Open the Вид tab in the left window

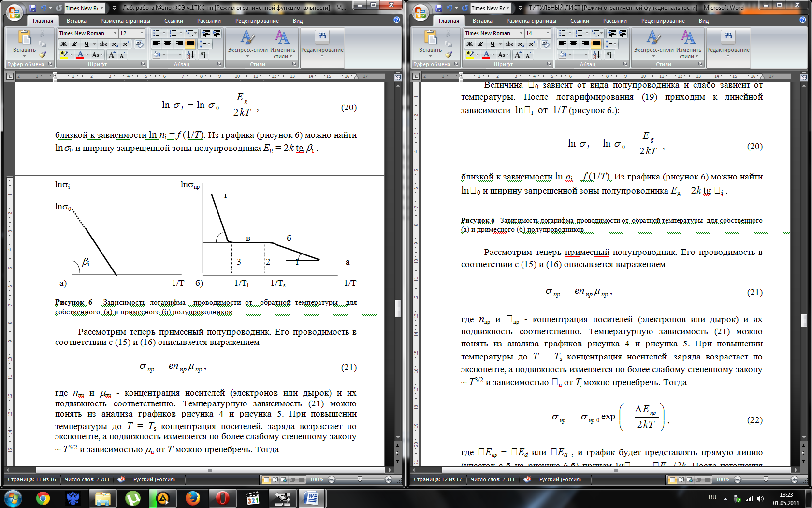click(x=298, y=21)
